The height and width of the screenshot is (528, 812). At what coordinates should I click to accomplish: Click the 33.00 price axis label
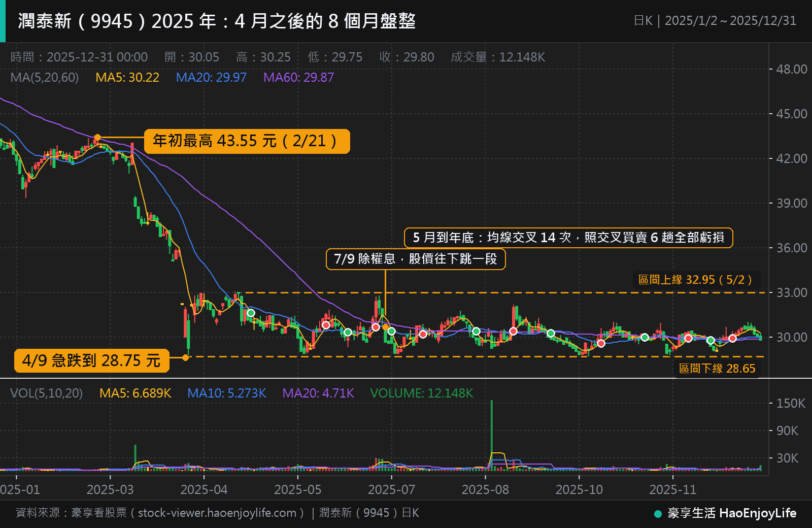791,292
